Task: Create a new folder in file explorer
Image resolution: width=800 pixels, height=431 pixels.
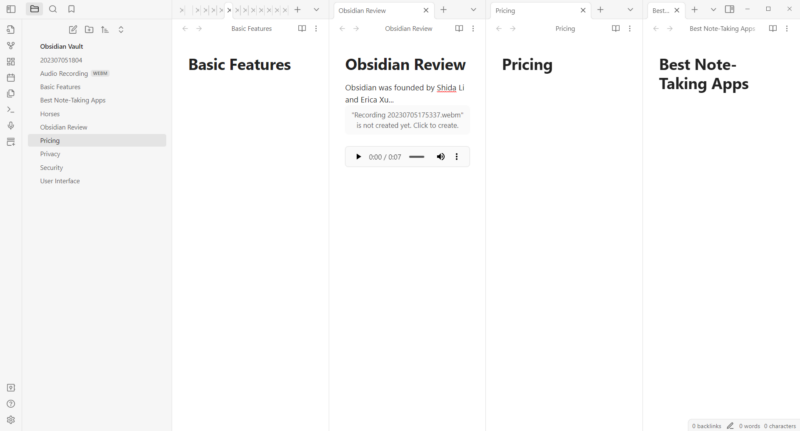Action: [x=89, y=30]
